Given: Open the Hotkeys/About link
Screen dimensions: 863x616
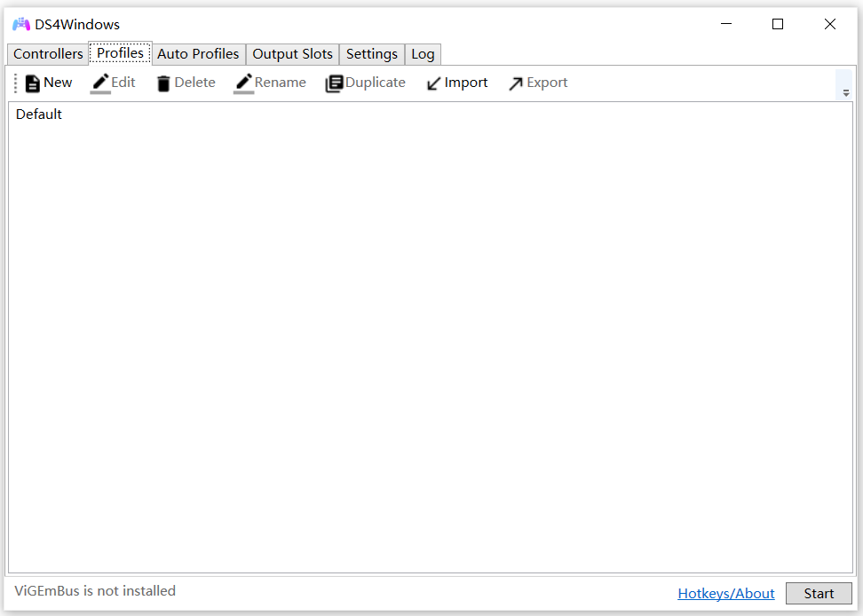Looking at the screenshot, I should tap(726, 594).
